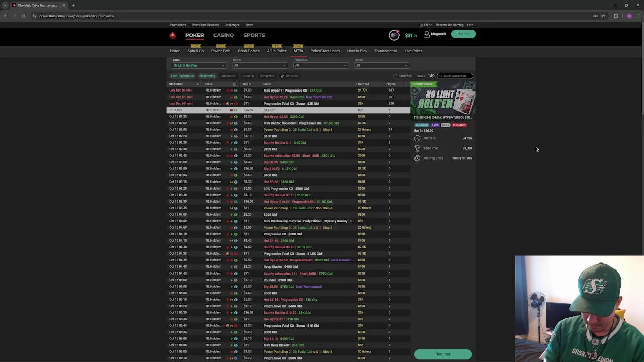Open the browser extensions puzzle icon

[x=616, y=16]
